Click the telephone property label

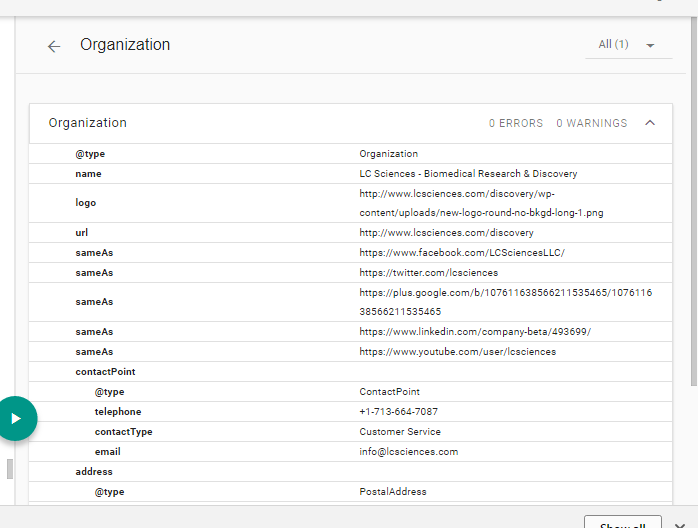(118, 412)
